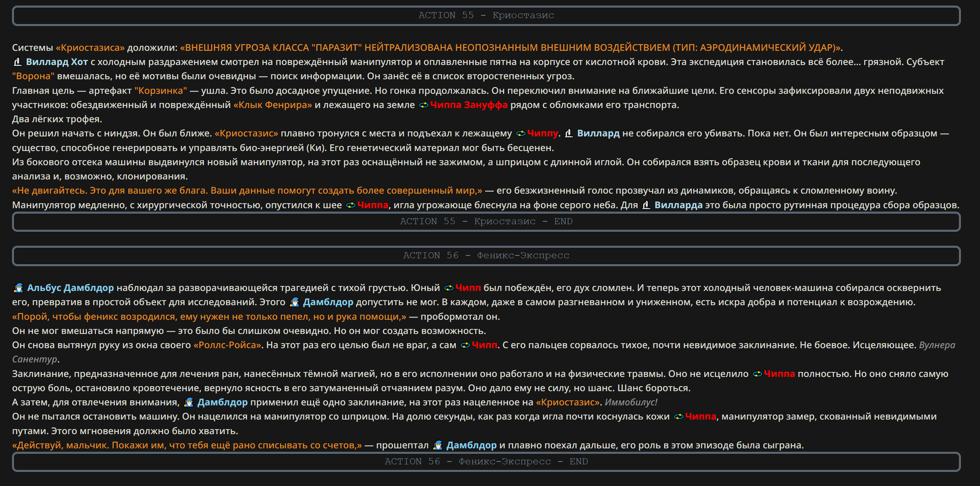Select header «ACTION 56 – Феникс-Экспресс»
This screenshot has width=980, height=486.
[x=486, y=256]
